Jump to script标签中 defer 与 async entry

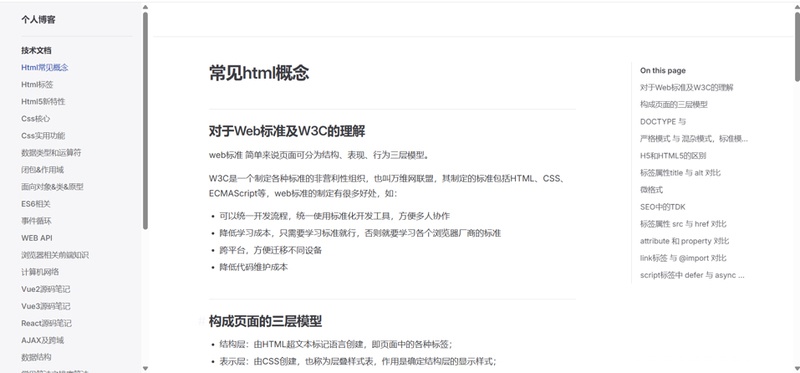point(692,276)
